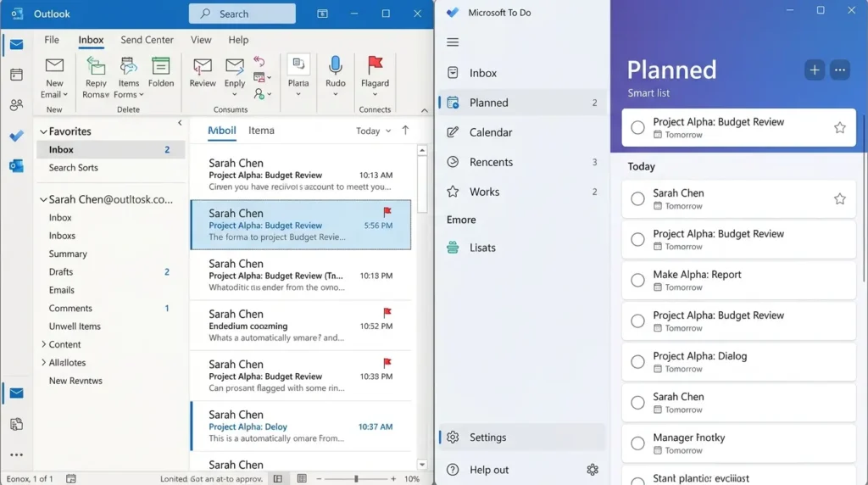This screenshot has width=868, height=485.
Task: Open Mail in Outlook left rail
Action: 17,44
